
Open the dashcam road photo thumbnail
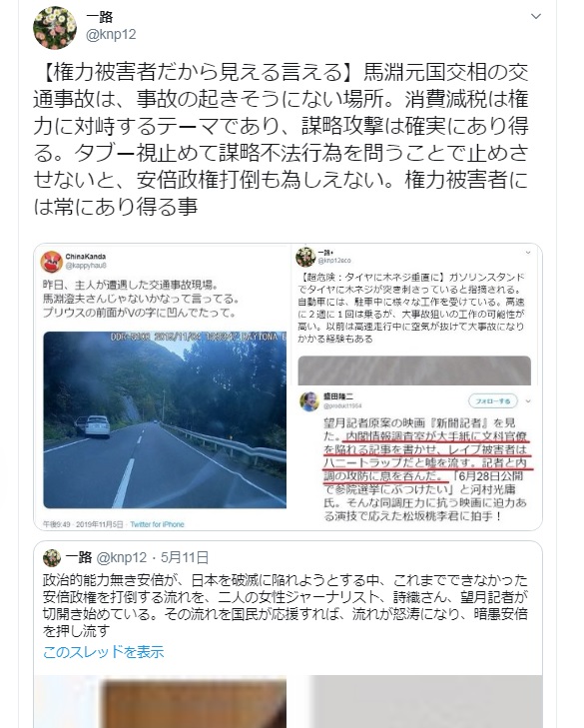165,419
